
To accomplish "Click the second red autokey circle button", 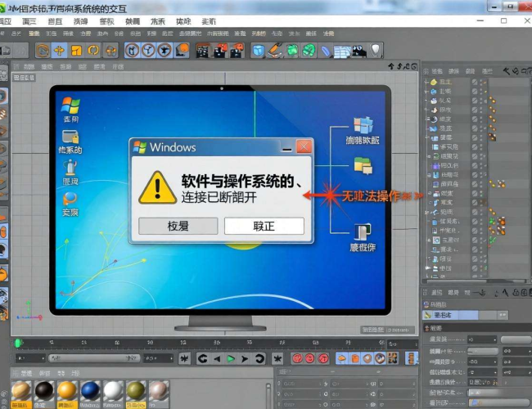I will (309, 358).
